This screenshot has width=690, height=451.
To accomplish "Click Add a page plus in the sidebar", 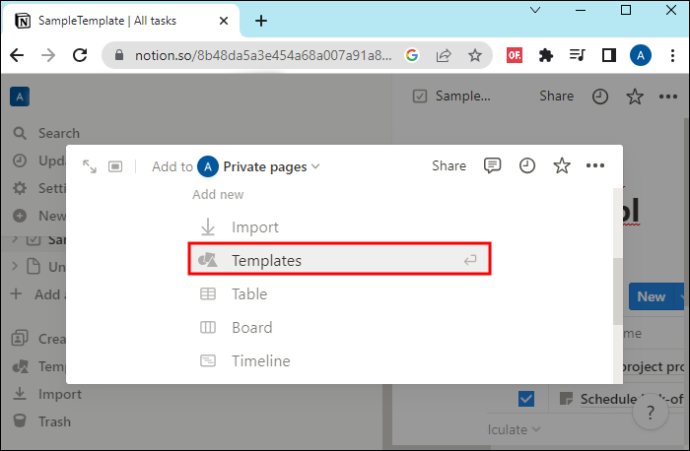I will point(16,293).
